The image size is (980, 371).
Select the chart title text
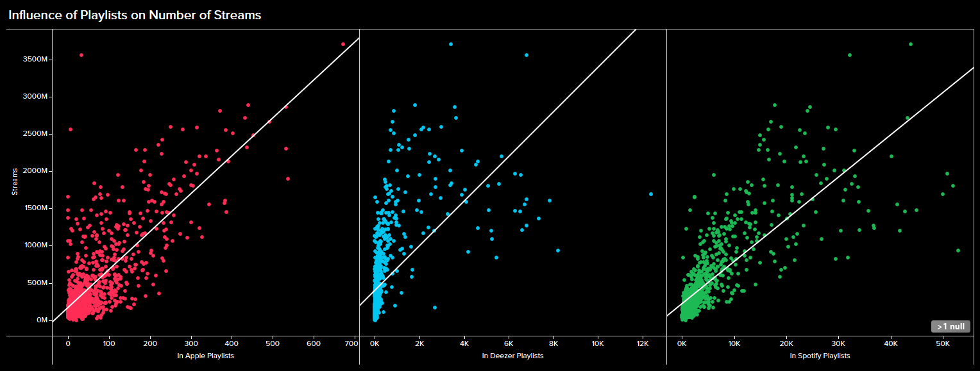[135, 15]
